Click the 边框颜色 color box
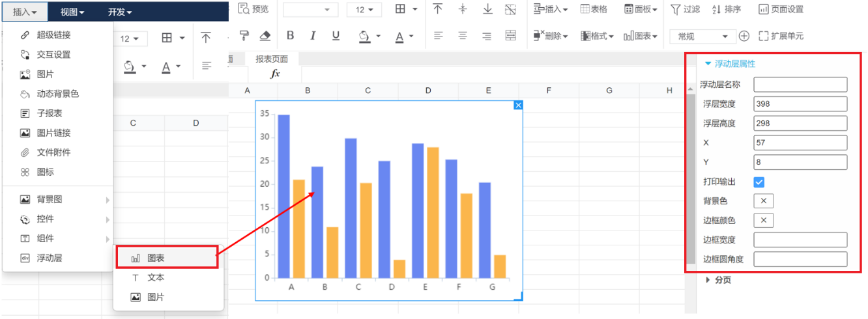Screen dimensions: 868x319 (x=764, y=220)
